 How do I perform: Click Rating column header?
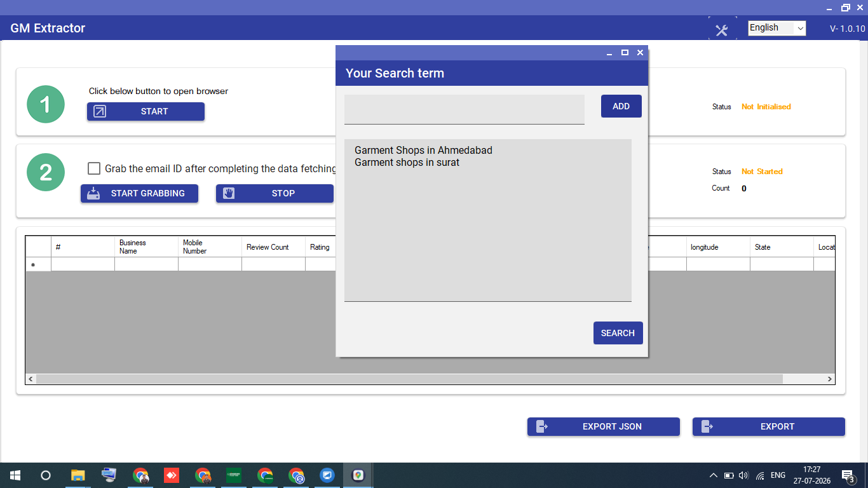pyautogui.click(x=320, y=247)
